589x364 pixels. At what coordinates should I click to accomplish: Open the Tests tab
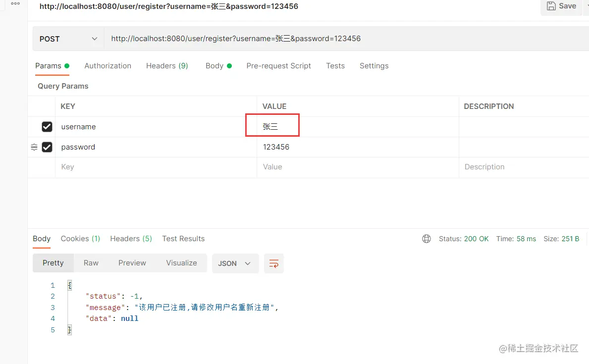(335, 66)
